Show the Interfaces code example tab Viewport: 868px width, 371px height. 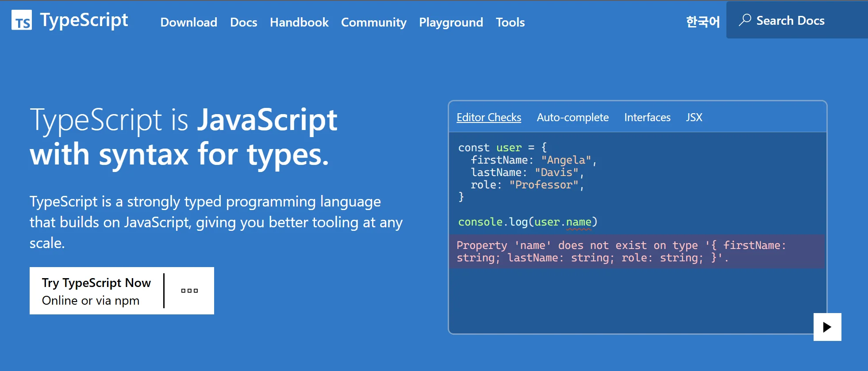point(647,117)
